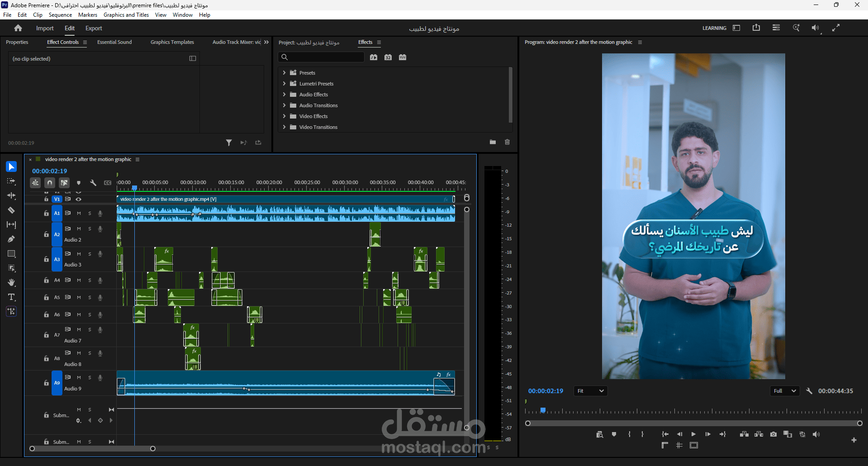
Task: Open timeline wrench display settings
Action: pos(93,183)
